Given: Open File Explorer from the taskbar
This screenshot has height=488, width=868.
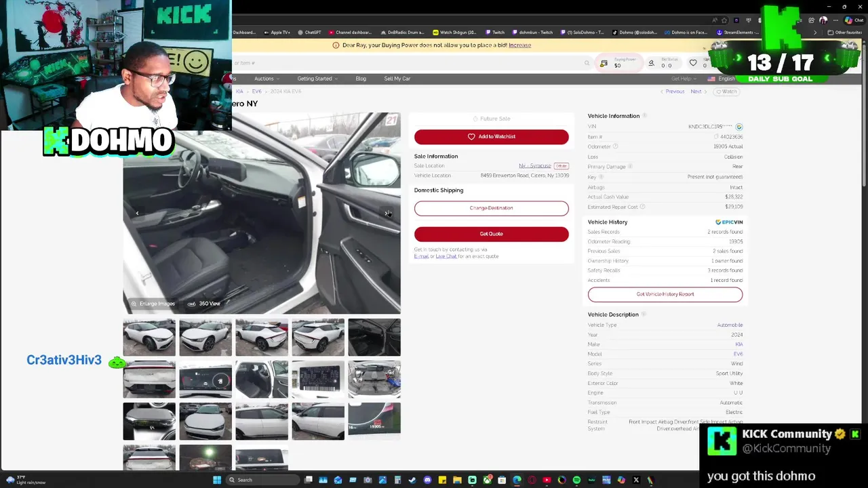Looking at the screenshot, I should point(458,480).
